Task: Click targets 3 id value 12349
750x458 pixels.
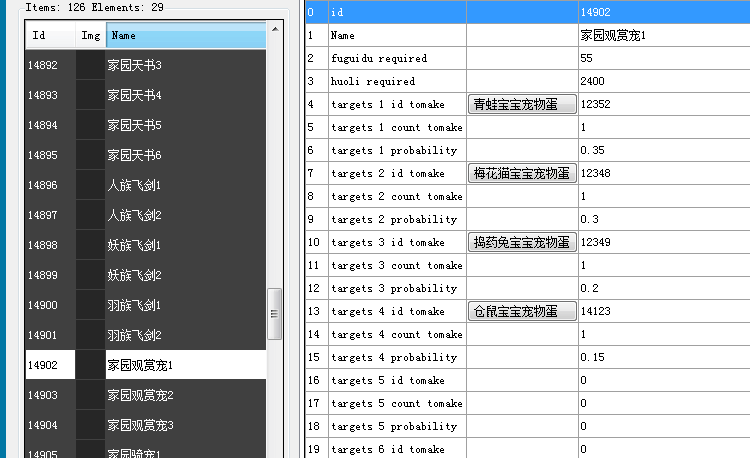Action: [664, 242]
